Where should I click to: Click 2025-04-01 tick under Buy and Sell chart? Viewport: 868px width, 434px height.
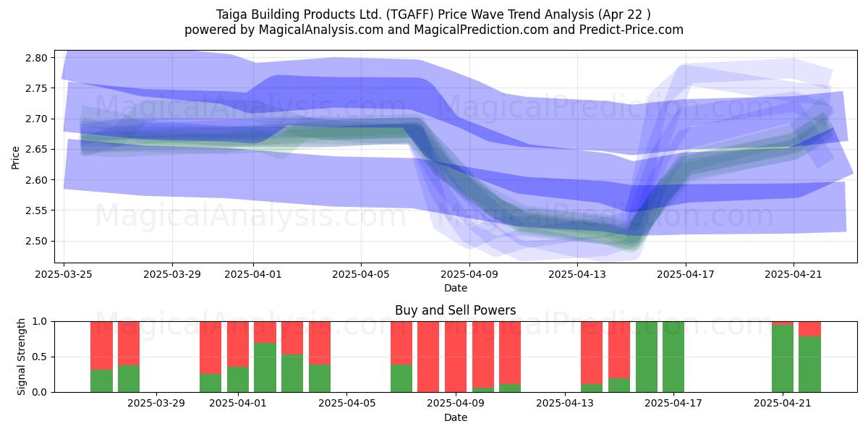coord(238,404)
